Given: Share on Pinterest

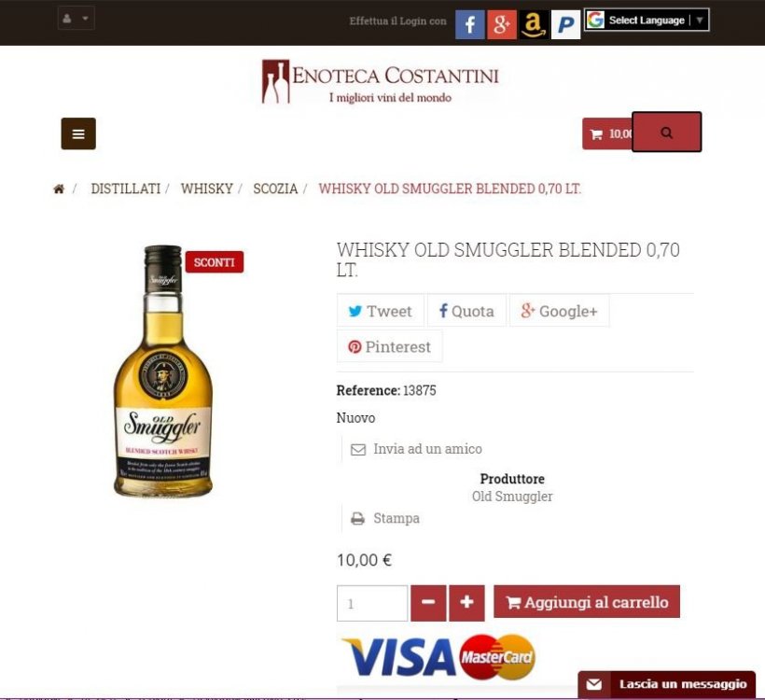Looking at the screenshot, I should coord(389,346).
